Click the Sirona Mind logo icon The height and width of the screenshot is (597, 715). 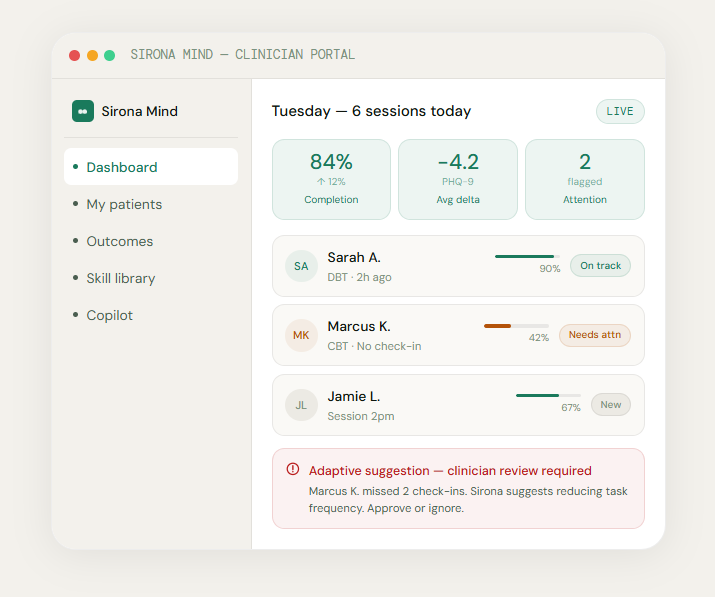[82, 111]
